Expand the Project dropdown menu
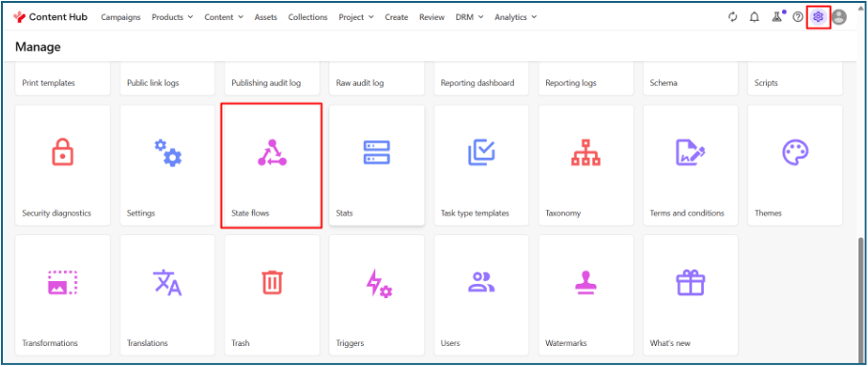 click(356, 17)
